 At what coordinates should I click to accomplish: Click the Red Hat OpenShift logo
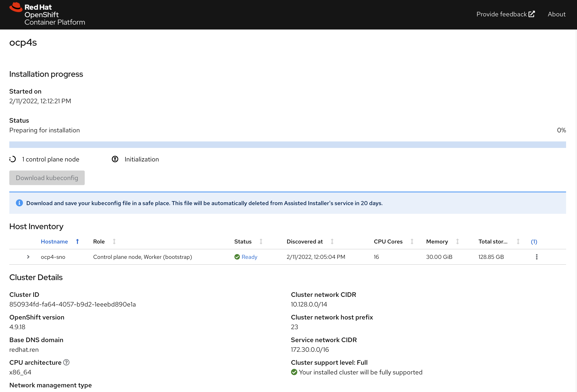(47, 14)
